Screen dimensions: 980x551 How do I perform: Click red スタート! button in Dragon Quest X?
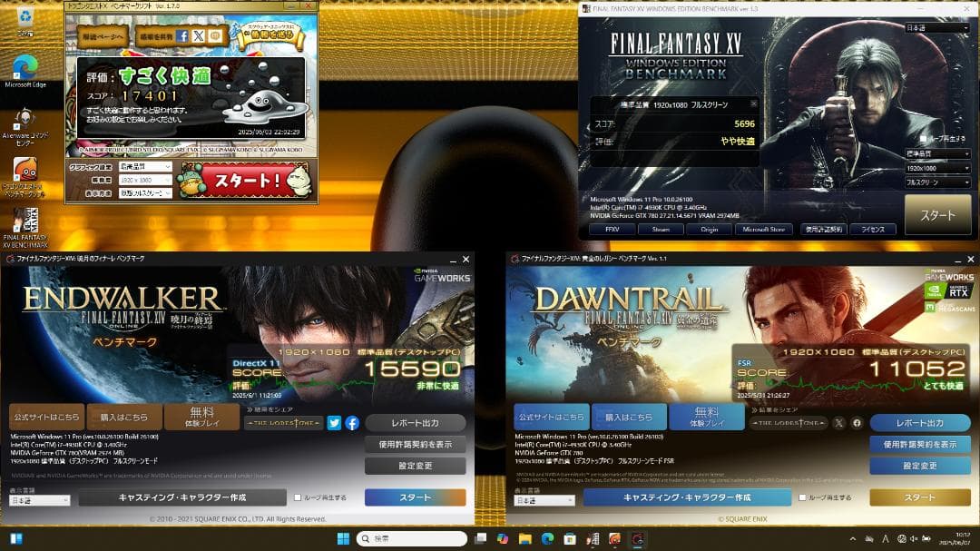coord(246,180)
